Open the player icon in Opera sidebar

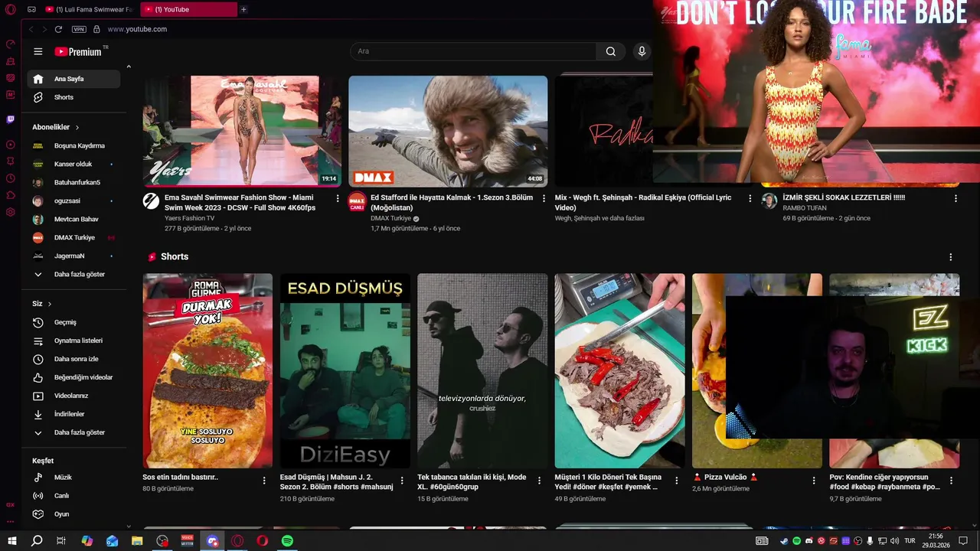pyautogui.click(x=10, y=145)
